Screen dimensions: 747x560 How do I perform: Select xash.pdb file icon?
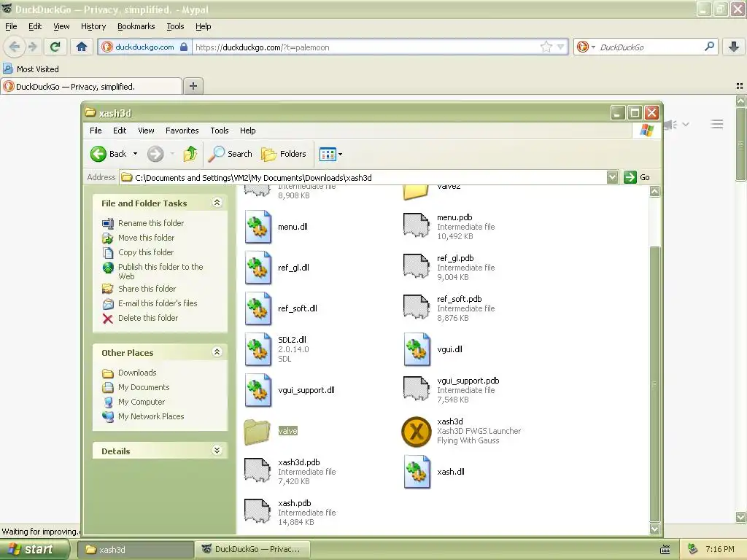pos(258,512)
